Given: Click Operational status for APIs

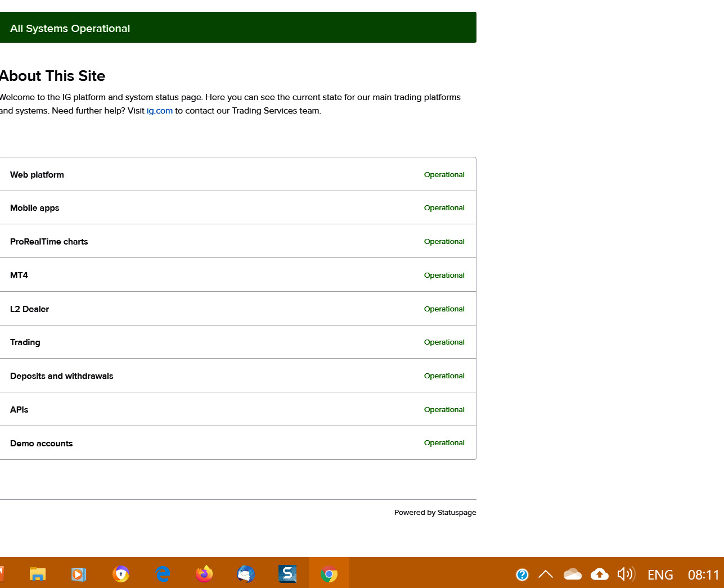Looking at the screenshot, I should 444,410.
